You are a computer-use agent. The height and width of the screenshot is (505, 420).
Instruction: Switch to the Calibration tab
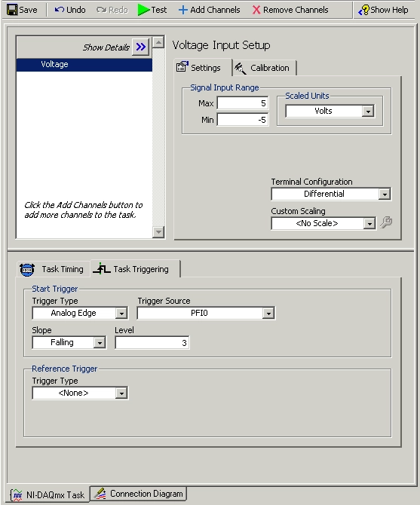point(264,68)
